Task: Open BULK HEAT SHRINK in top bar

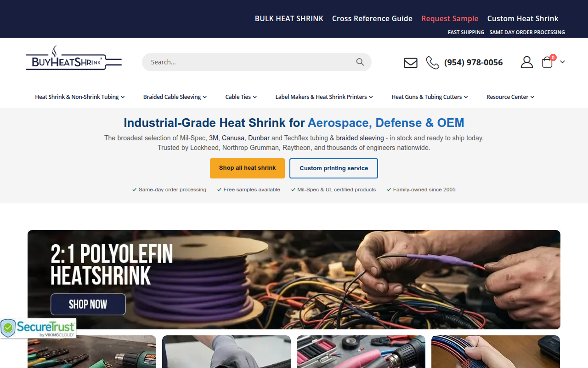Action: [x=289, y=18]
